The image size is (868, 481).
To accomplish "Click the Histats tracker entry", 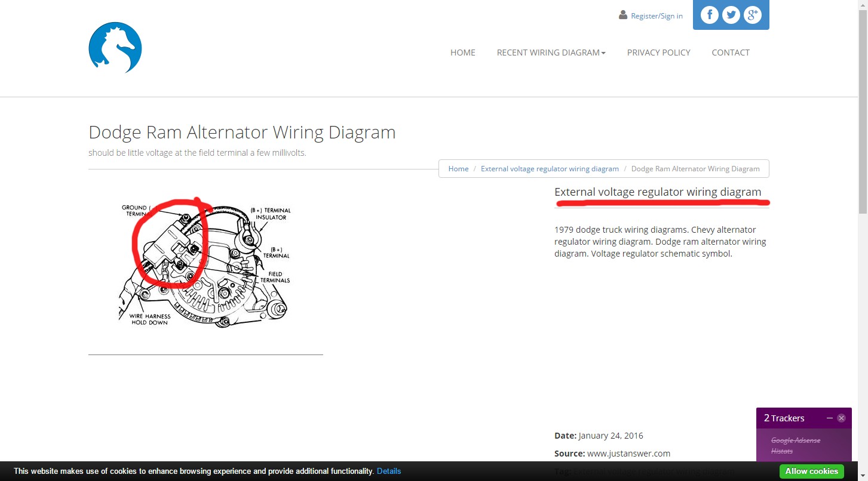I will (782, 451).
